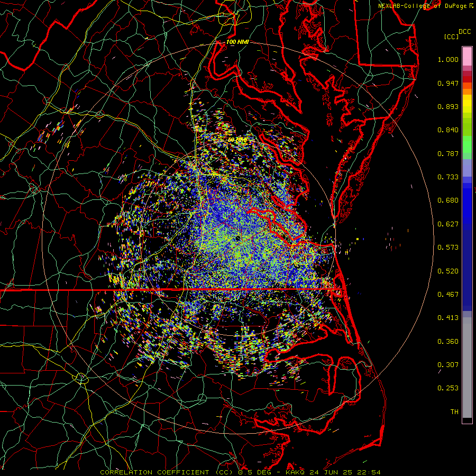The image size is (476, 476).
Task: Click the 0.840 scale value
Action: point(448,130)
